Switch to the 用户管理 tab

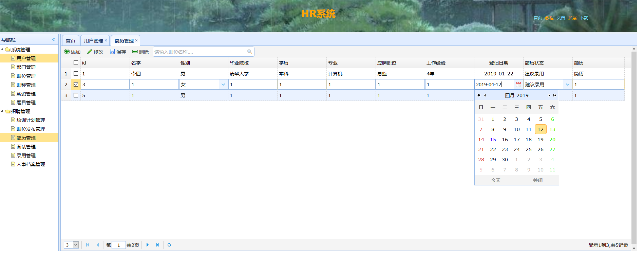click(93, 41)
